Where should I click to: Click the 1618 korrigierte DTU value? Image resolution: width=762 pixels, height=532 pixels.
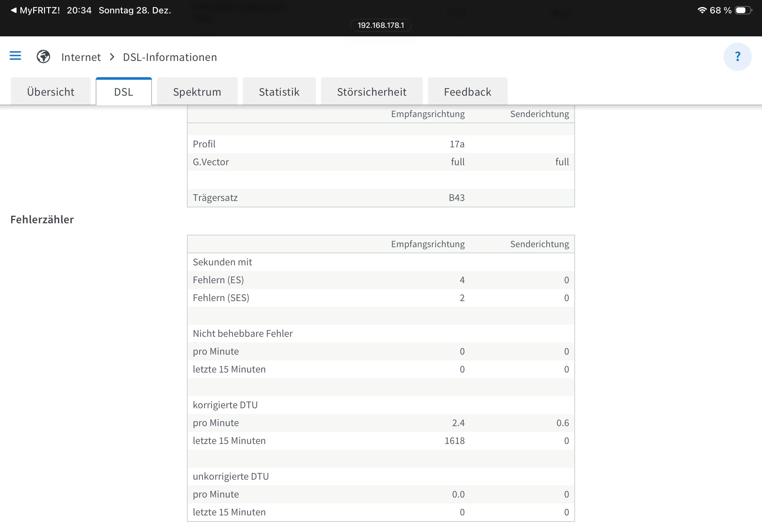tap(454, 440)
